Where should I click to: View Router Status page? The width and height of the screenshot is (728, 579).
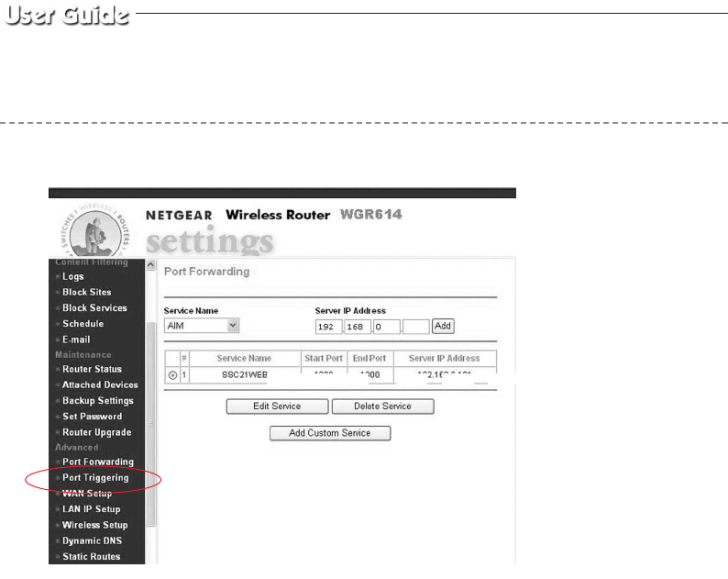pos(92,369)
